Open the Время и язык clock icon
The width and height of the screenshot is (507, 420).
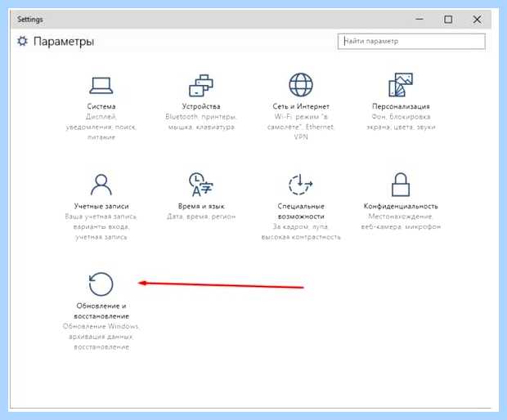(201, 185)
